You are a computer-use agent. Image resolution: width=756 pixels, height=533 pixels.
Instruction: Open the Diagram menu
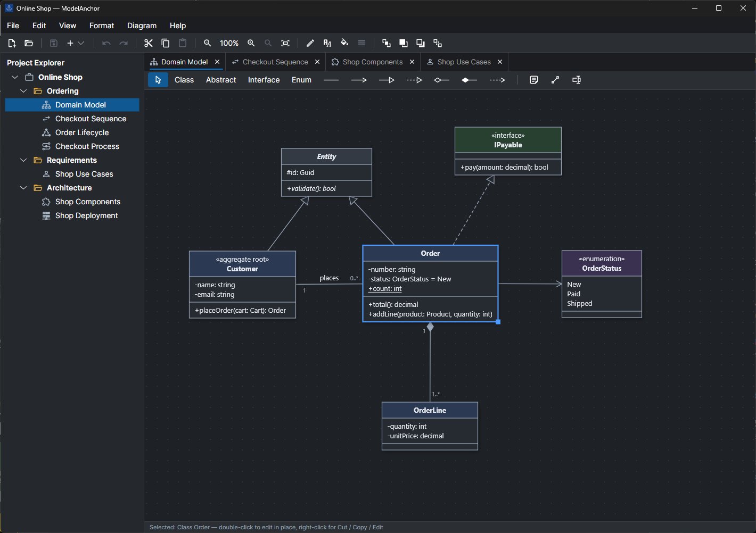point(142,26)
